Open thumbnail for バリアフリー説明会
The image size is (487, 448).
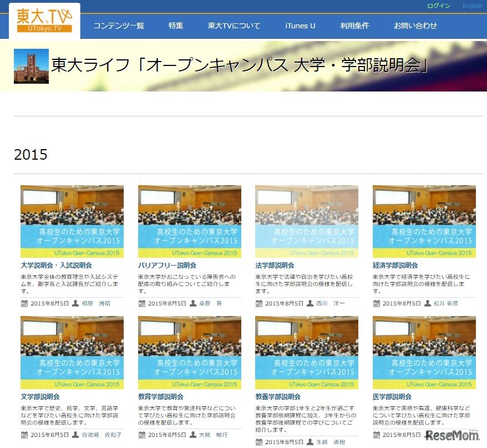click(190, 221)
